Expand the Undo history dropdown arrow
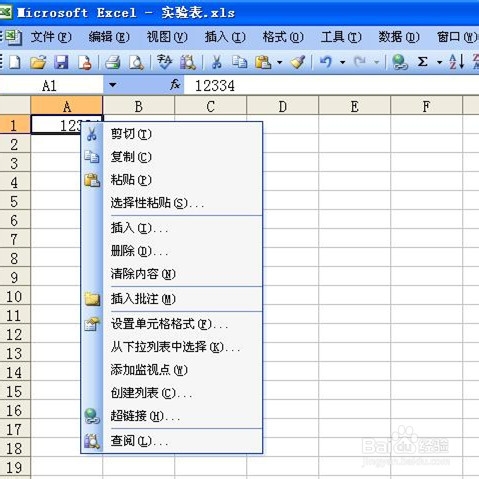479x479 pixels. 342,62
